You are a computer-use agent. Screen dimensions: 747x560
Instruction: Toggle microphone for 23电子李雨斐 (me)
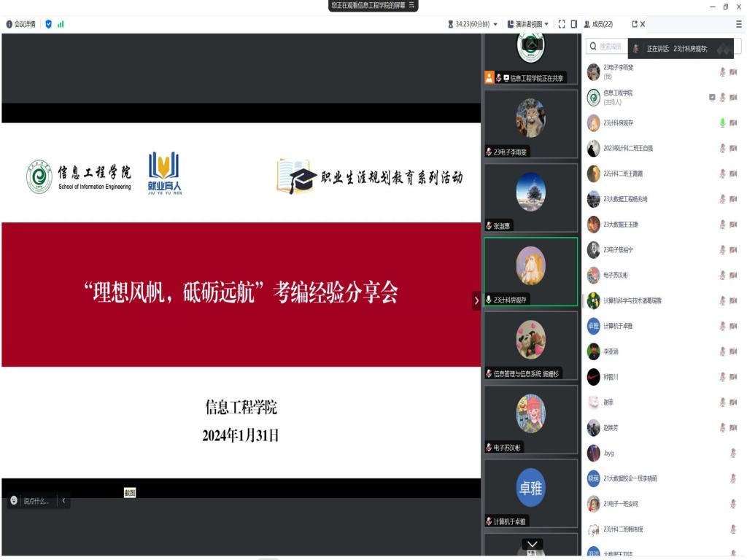click(722, 71)
